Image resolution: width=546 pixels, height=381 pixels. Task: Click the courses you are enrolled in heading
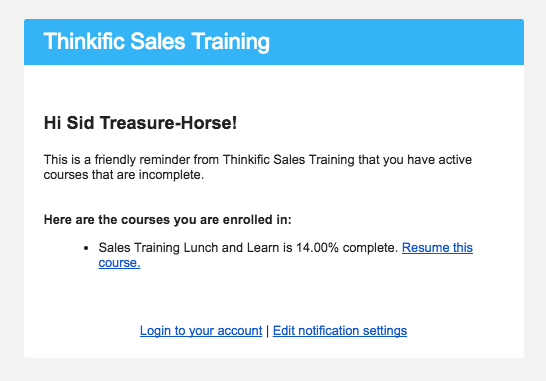pyautogui.click(x=167, y=220)
